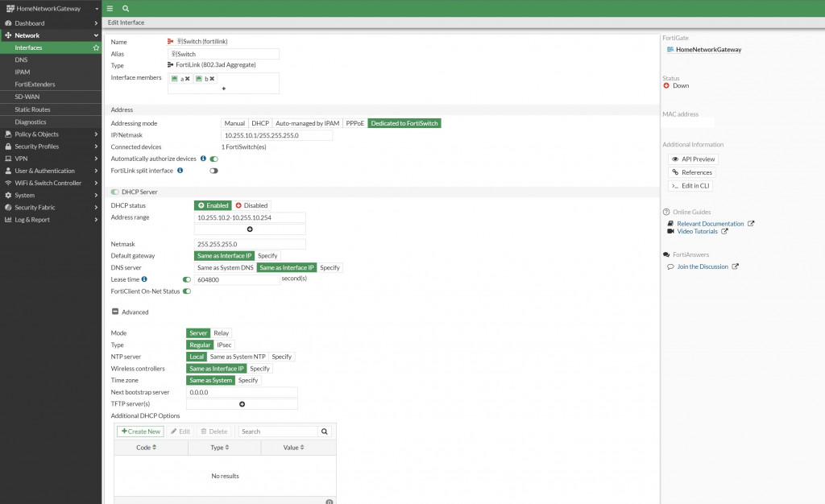Toggle the DHCP Server section switch
This screenshot has height=504, width=825.
point(114,192)
